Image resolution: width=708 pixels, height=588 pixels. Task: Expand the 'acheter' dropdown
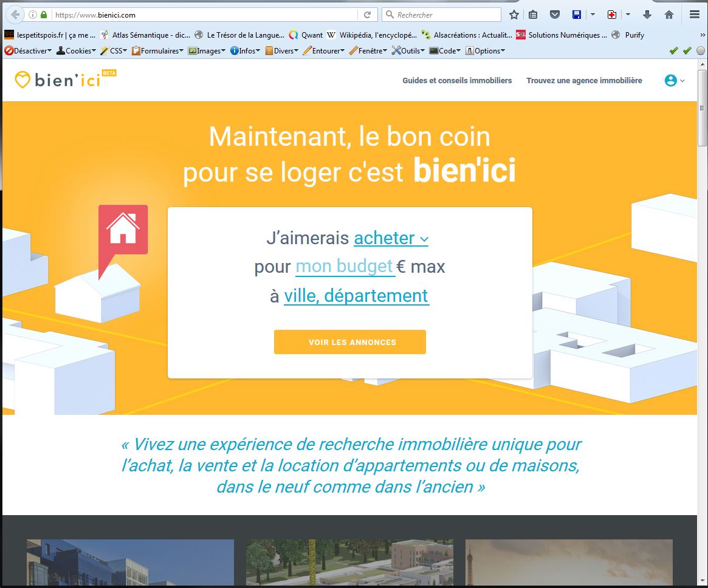point(391,238)
